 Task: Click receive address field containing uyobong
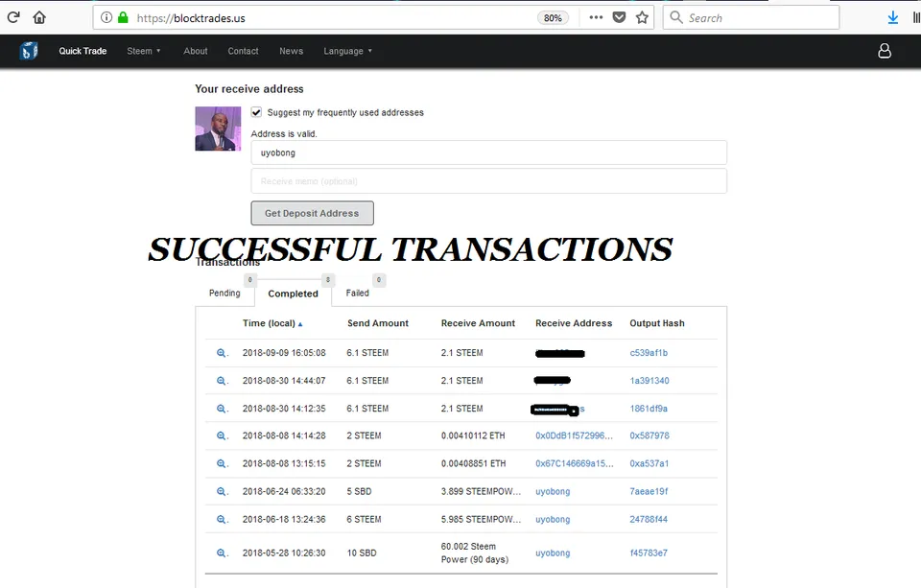click(x=488, y=153)
